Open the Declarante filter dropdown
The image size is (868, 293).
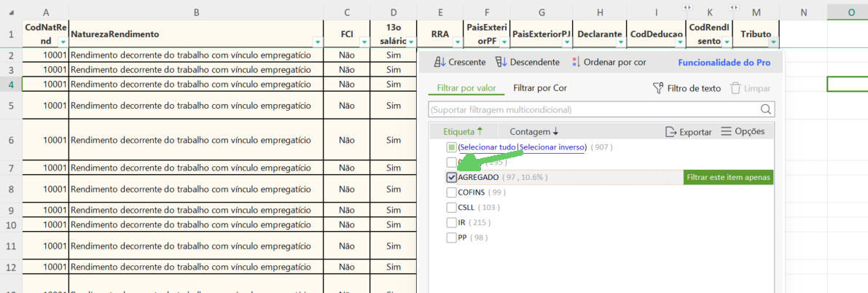click(622, 42)
